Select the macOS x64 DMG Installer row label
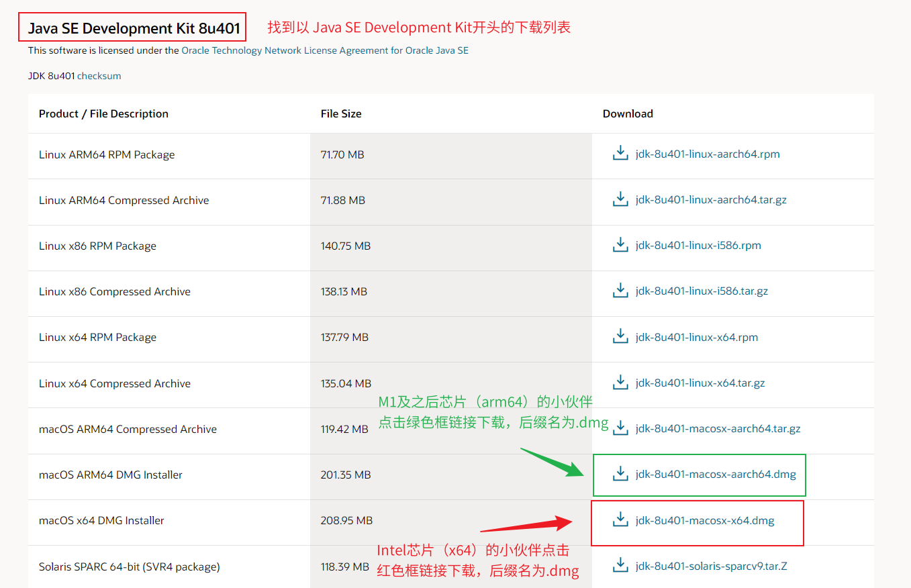This screenshot has height=588, width=911. 101,520
